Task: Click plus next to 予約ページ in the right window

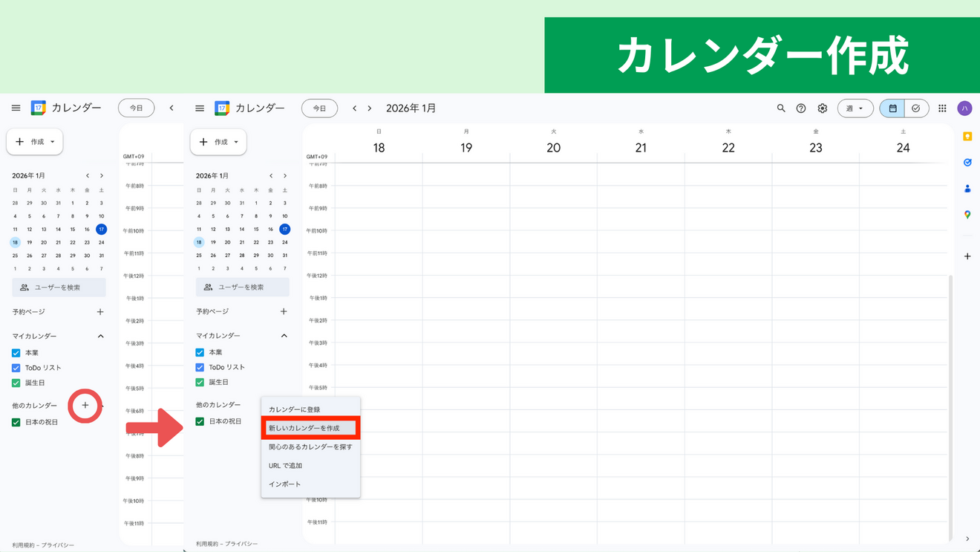Action: [284, 311]
